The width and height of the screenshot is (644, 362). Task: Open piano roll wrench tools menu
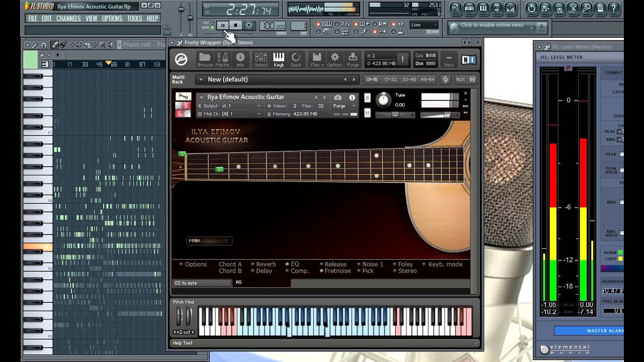click(35, 45)
